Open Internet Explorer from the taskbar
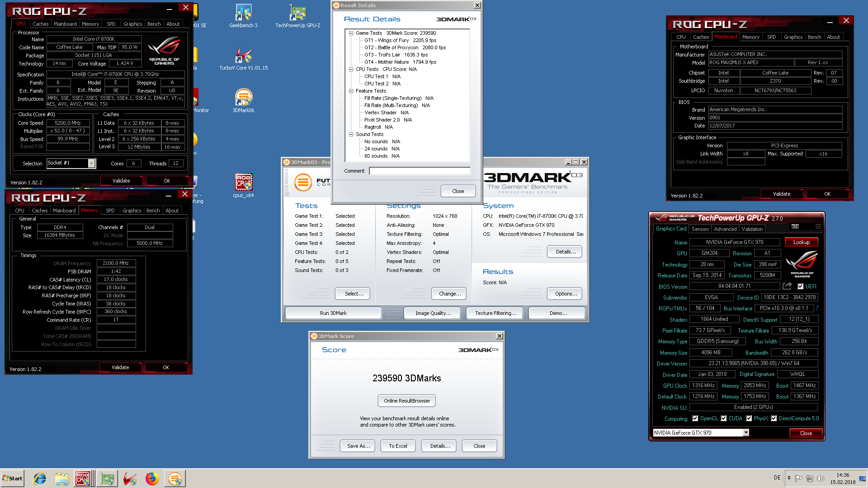This screenshot has width=868, height=488. coord(40,479)
